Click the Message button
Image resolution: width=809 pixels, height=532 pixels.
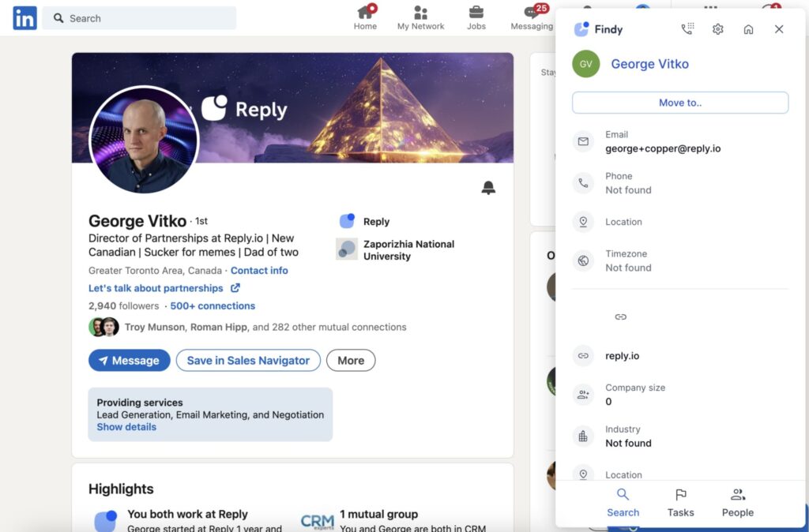pos(129,360)
